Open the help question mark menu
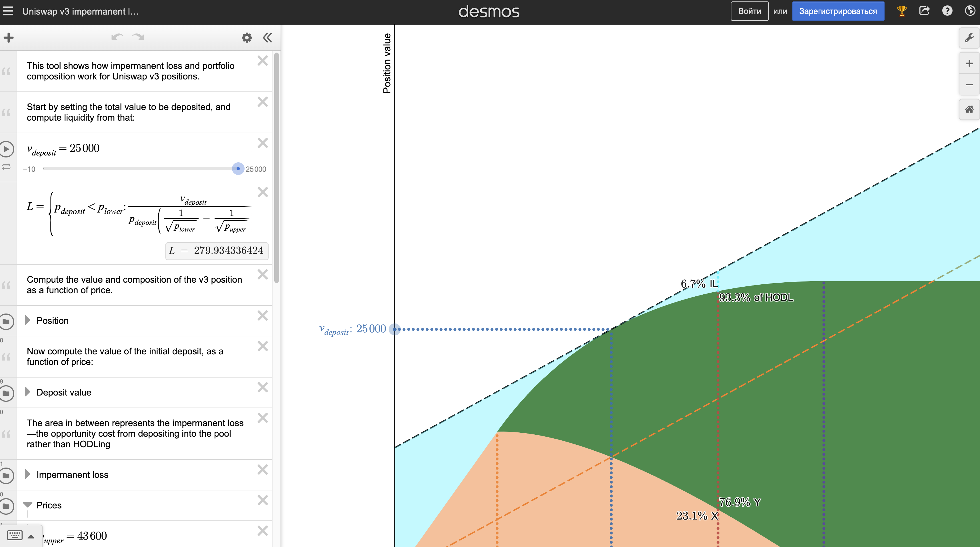Image resolution: width=980 pixels, height=547 pixels. pyautogui.click(x=947, y=11)
